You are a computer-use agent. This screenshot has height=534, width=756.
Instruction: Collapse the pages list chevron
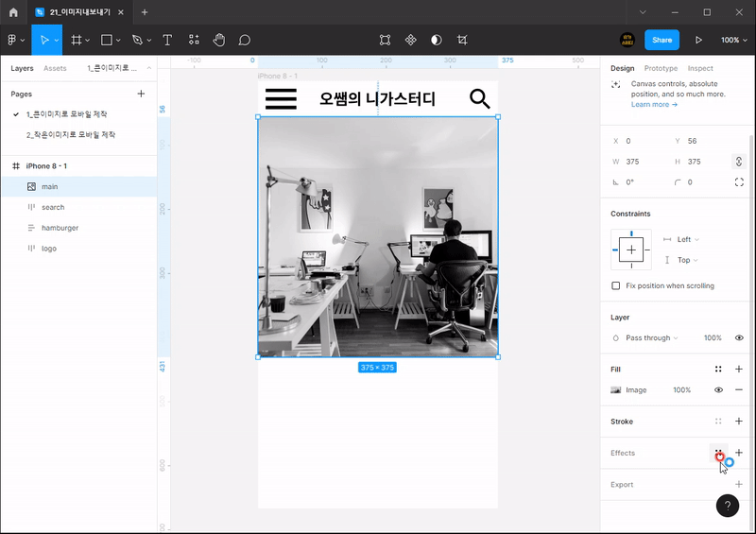[149, 68]
